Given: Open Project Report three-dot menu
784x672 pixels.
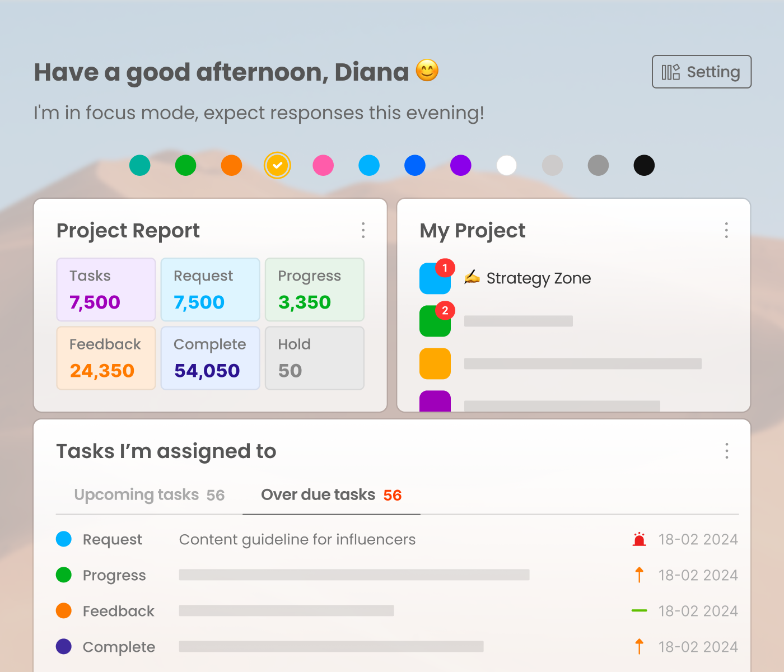Looking at the screenshot, I should pos(363,230).
